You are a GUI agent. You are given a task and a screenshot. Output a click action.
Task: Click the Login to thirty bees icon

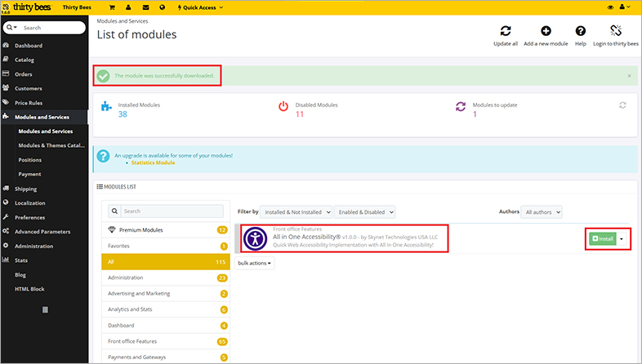click(x=615, y=30)
